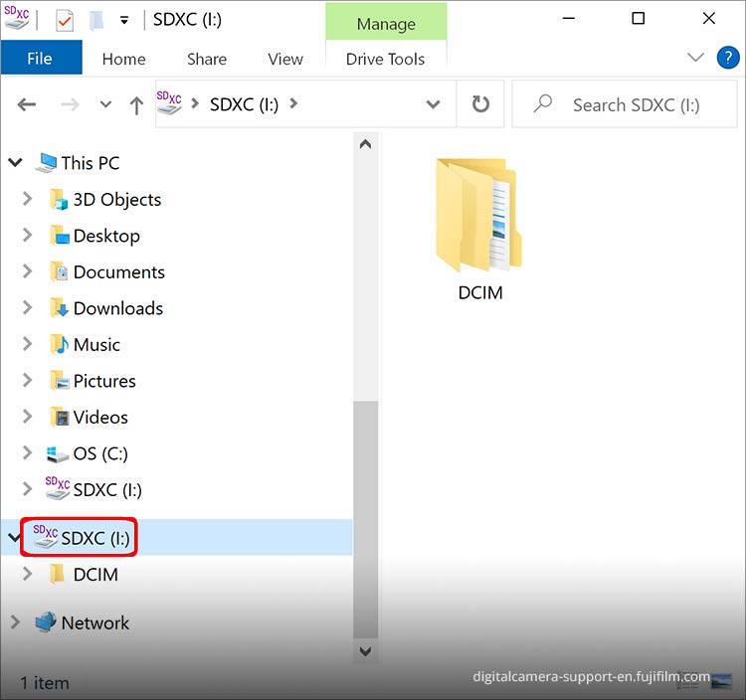The image size is (746, 700).
Task: Click the magnifier search icon
Action: pos(543,103)
